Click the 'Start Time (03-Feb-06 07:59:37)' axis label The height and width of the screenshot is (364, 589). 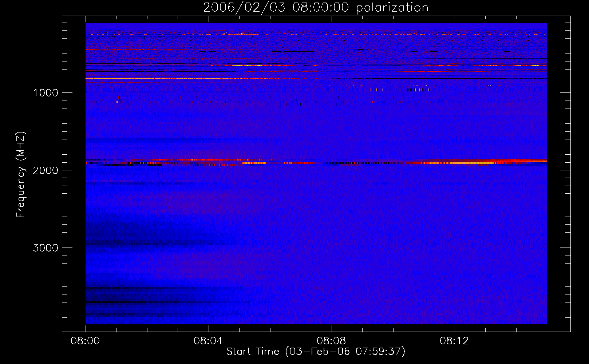coord(316,352)
